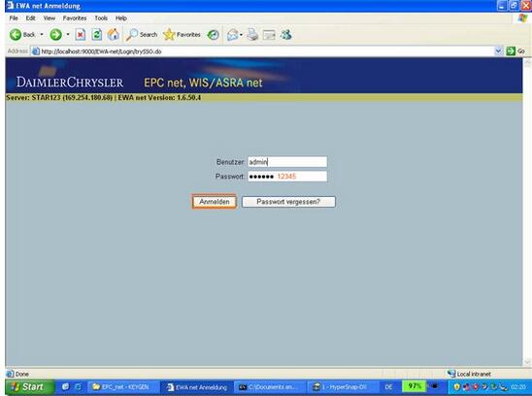Open the C:\Documents command prompt taskbar item

[270, 387]
